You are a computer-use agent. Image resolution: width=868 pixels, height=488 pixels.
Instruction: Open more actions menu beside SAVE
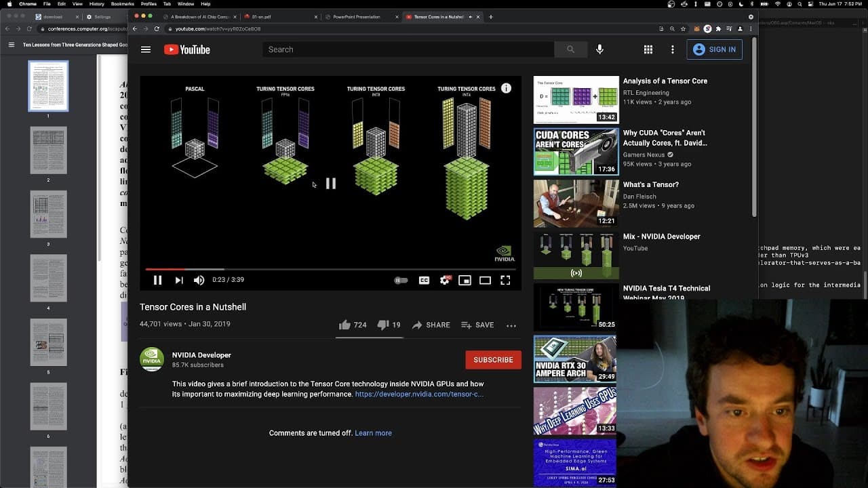click(511, 325)
